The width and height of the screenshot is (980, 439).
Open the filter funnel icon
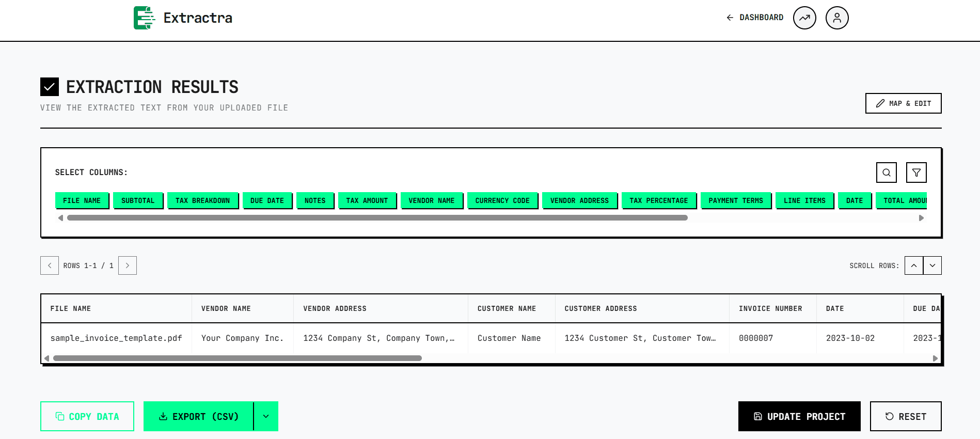[916, 173]
